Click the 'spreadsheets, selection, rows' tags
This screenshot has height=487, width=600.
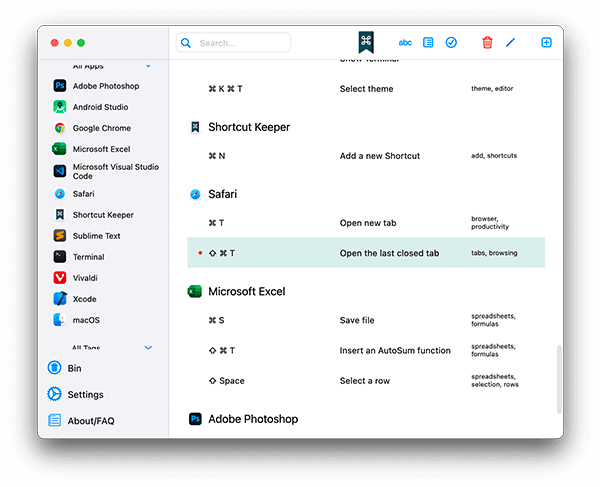(x=495, y=381)
